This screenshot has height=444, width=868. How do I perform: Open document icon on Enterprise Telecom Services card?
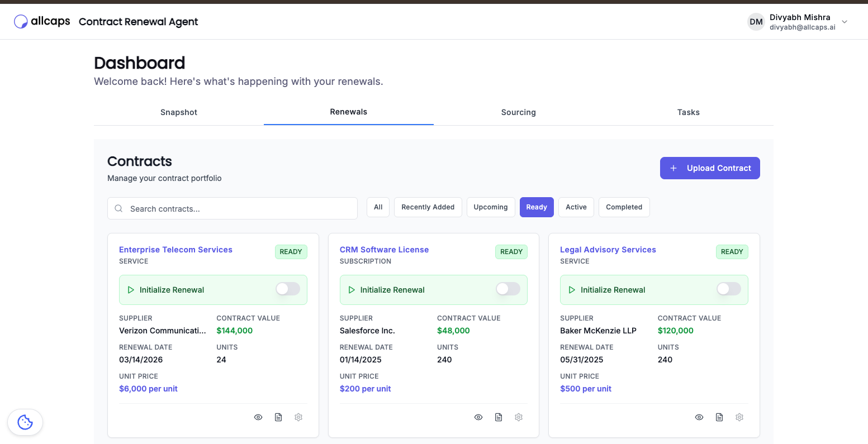(278, 417)
